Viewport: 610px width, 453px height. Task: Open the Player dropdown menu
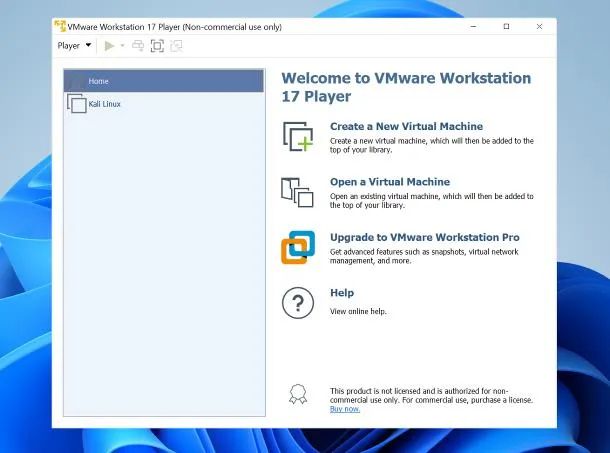[x=74, y=46]
